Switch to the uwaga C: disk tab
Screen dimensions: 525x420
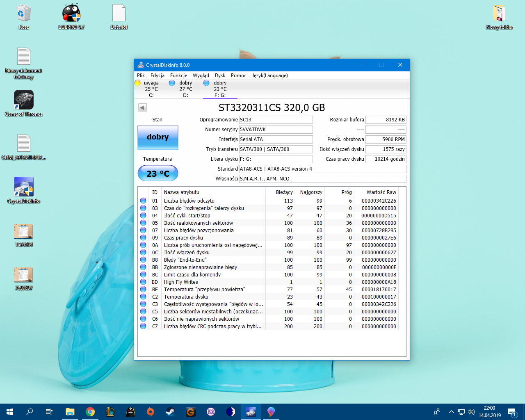click(151, 89)
